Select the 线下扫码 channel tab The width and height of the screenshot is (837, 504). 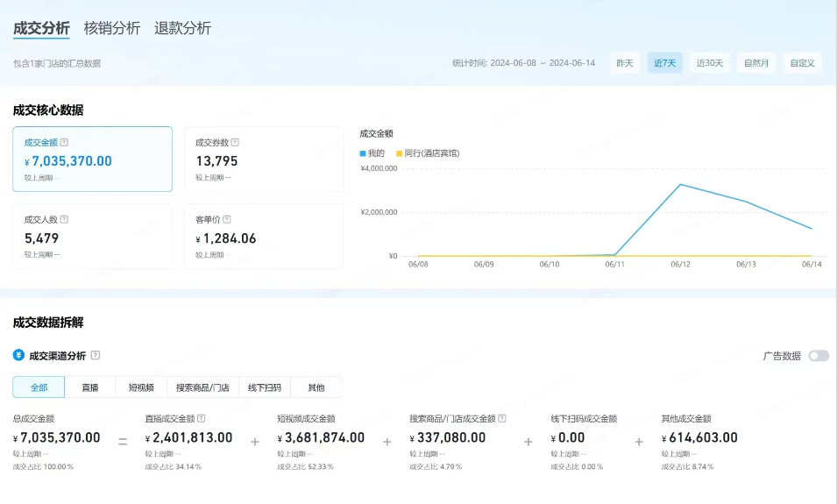coord(265,387)
